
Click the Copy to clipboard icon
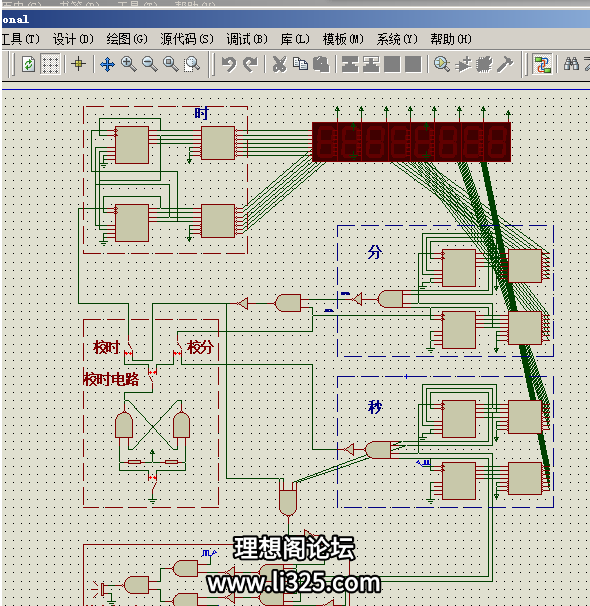[x=300, y=64]
